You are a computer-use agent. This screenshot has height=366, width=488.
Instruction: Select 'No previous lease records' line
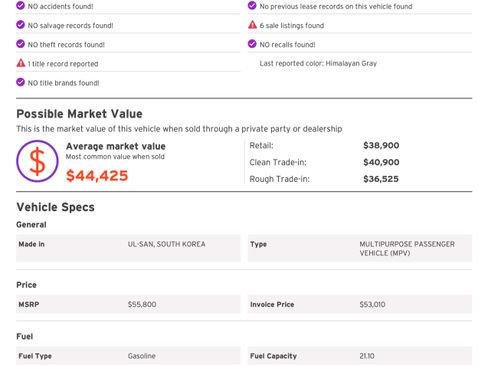click(336, 6)
